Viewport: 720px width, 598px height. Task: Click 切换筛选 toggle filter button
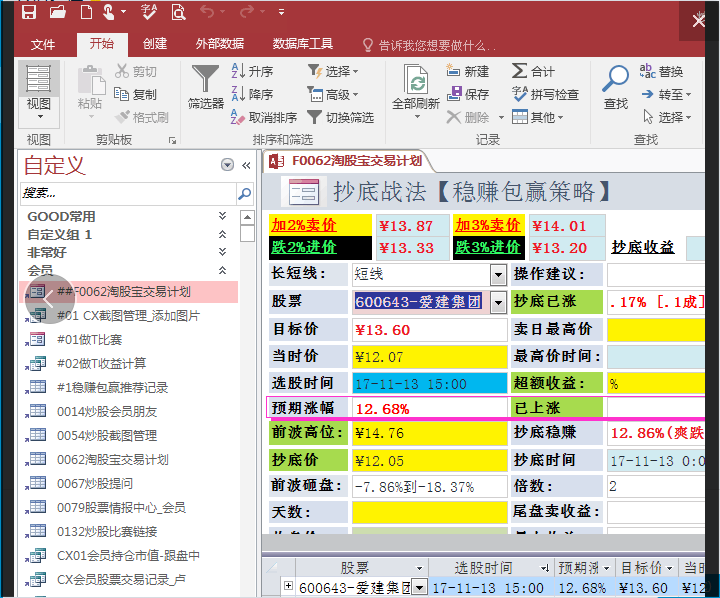[341, 117]
